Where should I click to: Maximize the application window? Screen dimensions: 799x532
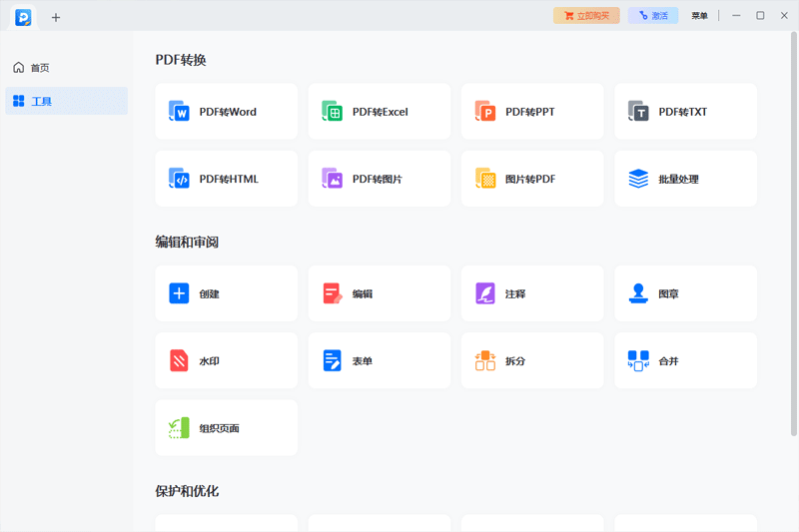[x=760, y=16]
